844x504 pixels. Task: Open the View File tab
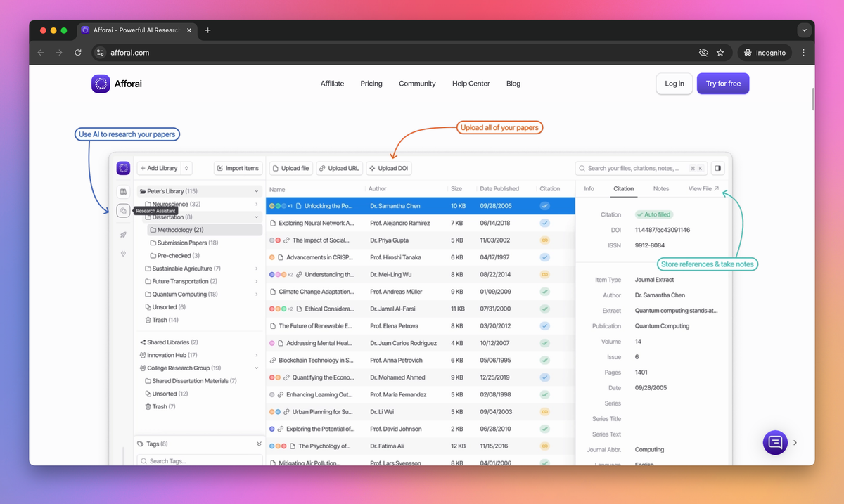703,188
